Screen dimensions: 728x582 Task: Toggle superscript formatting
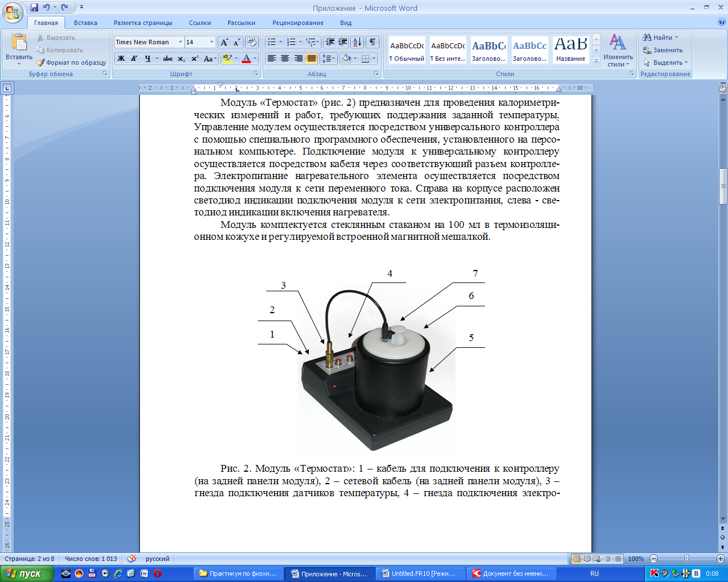tap(195, 58)
